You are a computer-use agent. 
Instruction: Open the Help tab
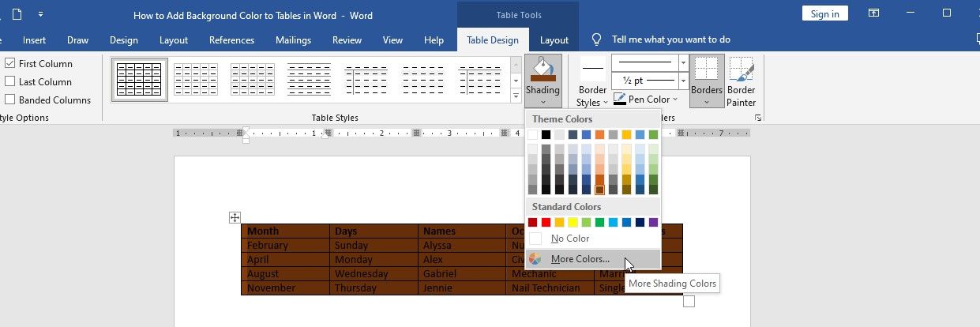pyautogui.click(x=434, y=40)
